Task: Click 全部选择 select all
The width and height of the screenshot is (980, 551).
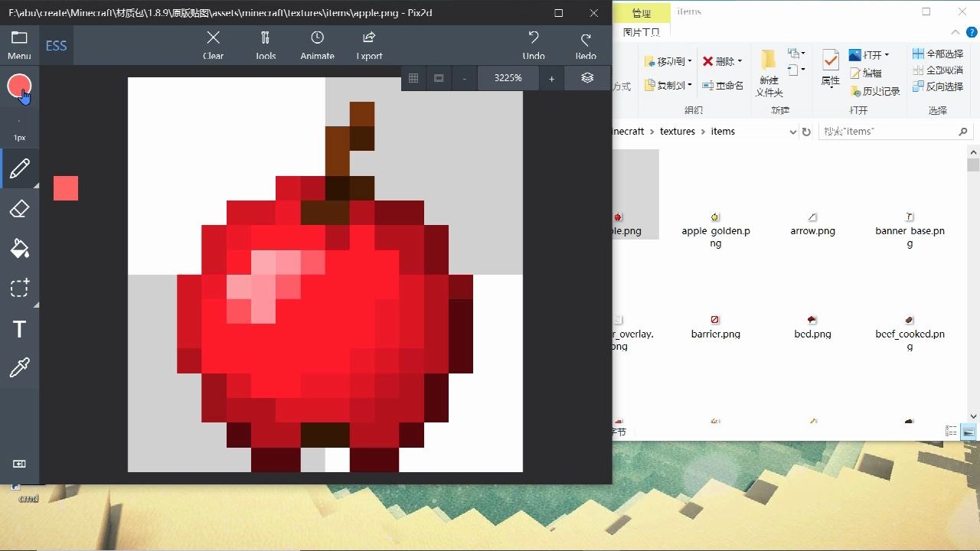Action: point(938,54)
